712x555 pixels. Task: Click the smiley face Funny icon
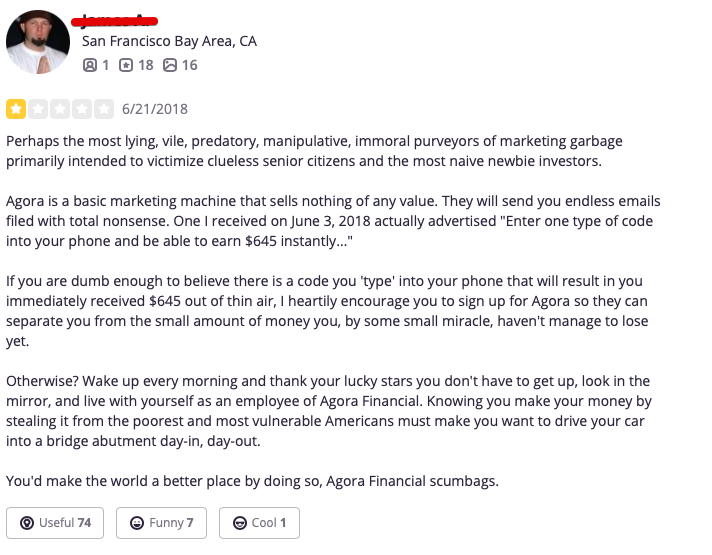coord(137,523)
